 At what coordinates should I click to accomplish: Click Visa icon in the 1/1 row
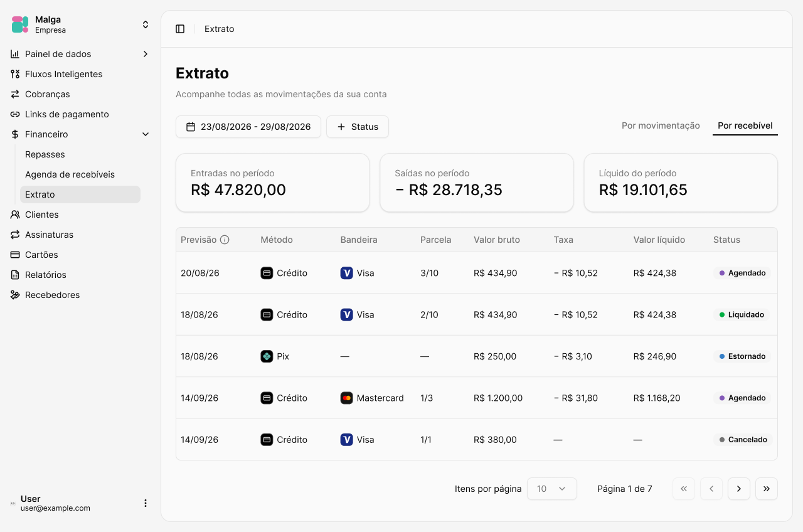pyautogui.click(x=346, y=440)
